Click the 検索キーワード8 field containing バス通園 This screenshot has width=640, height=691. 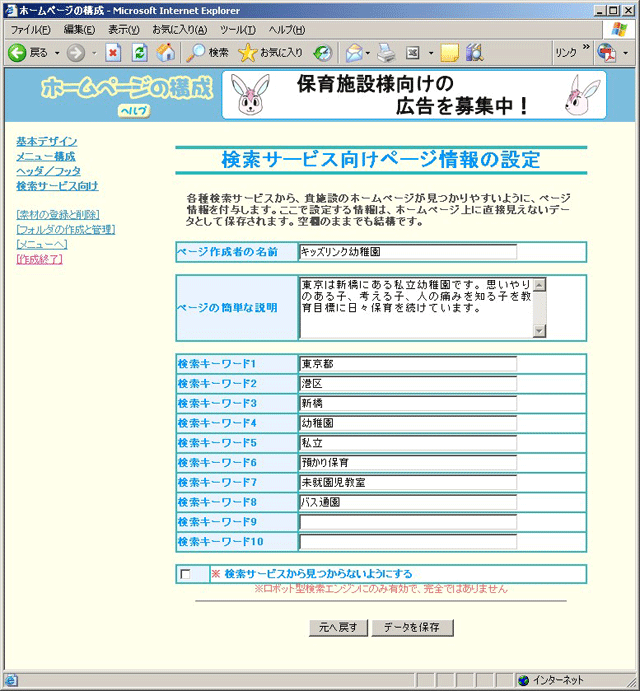[408, 502]
